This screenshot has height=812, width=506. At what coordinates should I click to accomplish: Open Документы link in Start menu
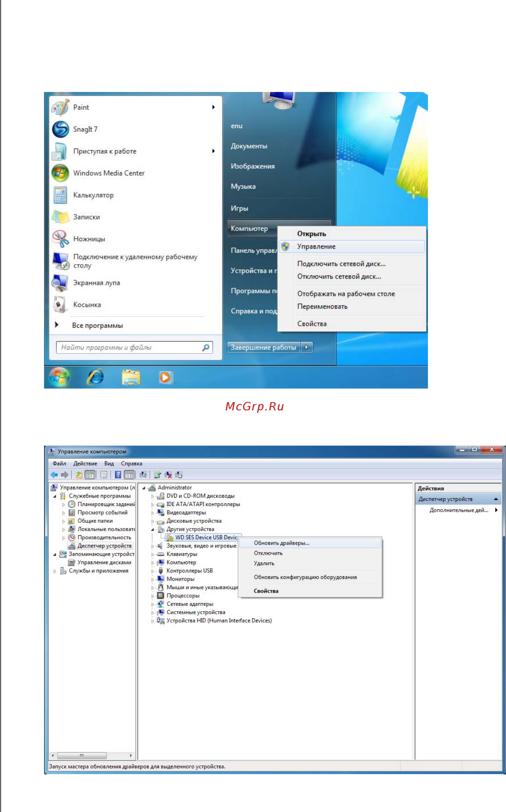pos(249,146)
